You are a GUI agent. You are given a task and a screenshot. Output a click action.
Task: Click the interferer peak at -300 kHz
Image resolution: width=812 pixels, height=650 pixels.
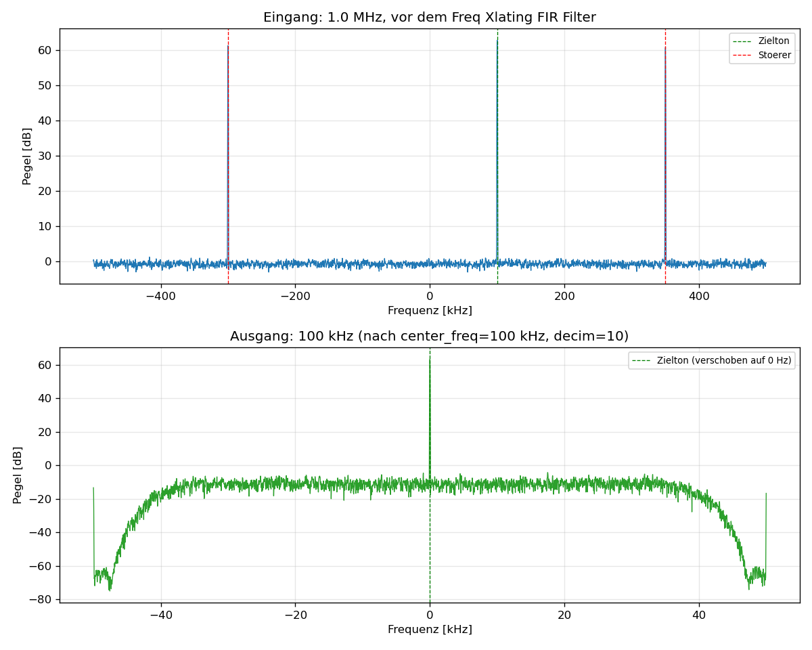(228, 47)
